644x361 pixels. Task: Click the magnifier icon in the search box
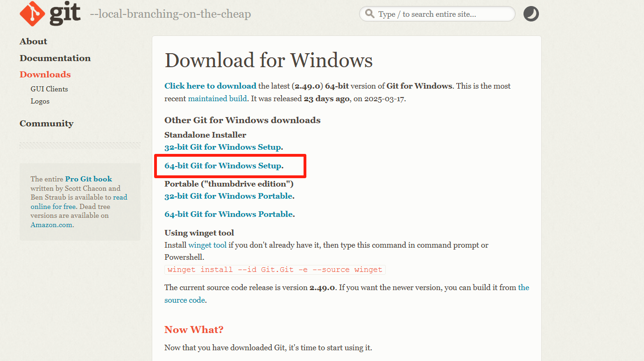pos(370,14)
